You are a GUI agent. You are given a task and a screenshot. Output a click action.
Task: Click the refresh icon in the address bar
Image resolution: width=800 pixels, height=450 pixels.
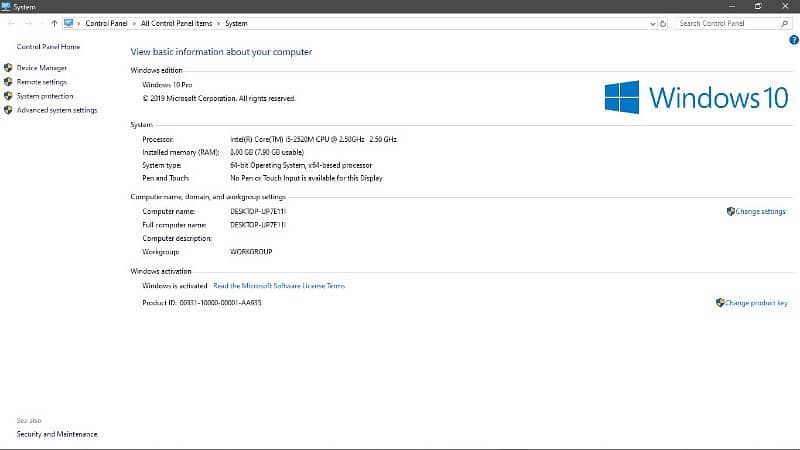pyautogui.click(x=663, y=22)
